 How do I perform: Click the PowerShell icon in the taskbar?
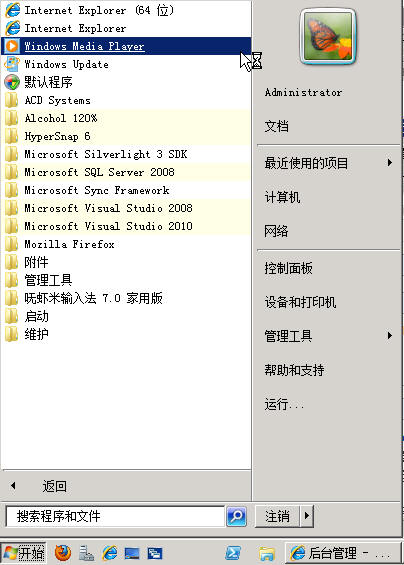coord(233,553)
